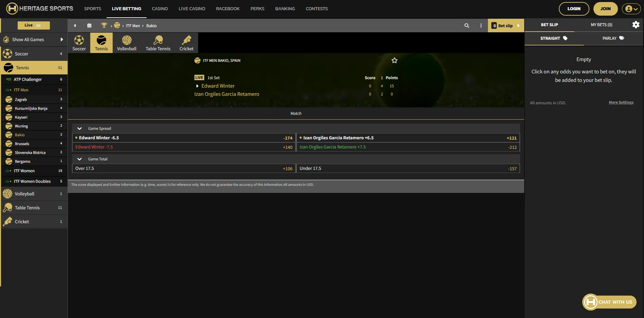Open the three-dot options menu
This screenshot has width=644, height=318.
481,25
